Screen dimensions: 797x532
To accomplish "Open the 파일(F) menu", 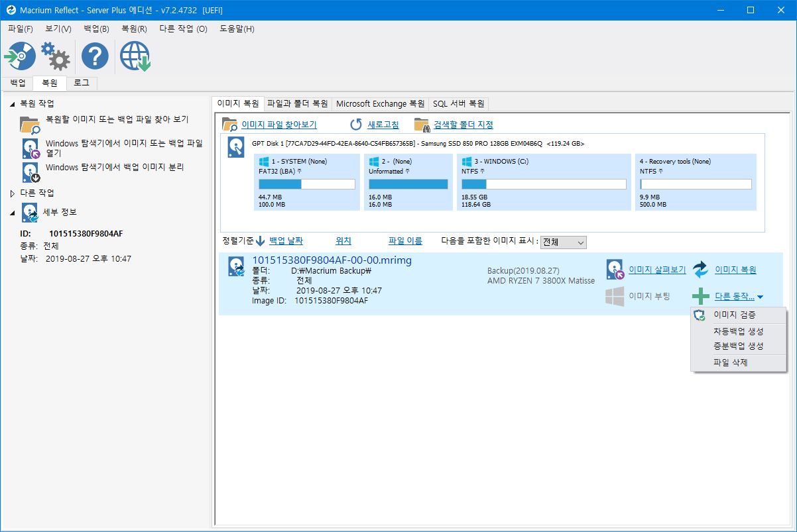I will (21, 29).
